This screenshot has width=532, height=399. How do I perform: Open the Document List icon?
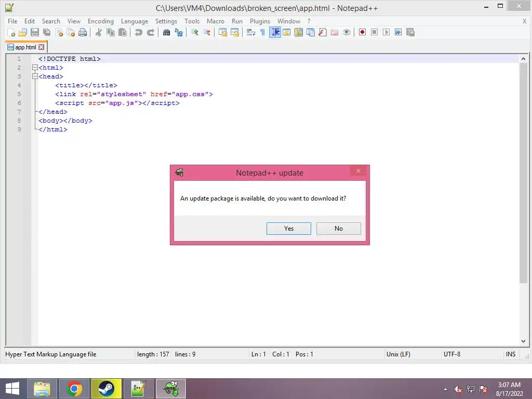311,32
